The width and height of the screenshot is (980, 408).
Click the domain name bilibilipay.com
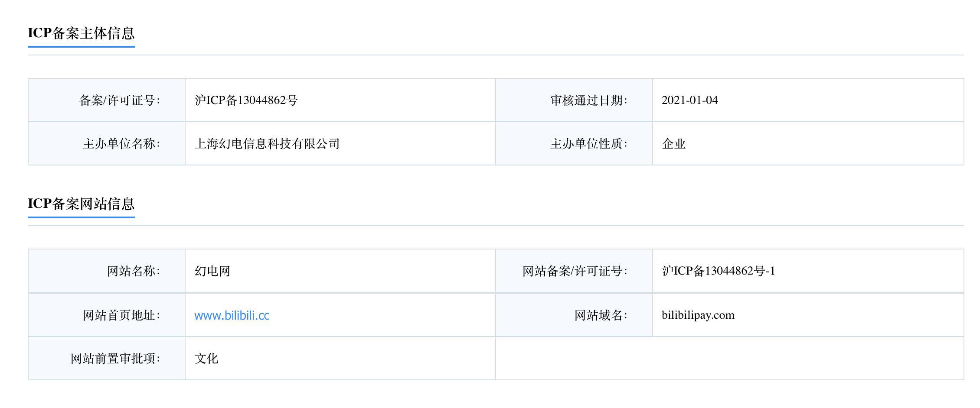pyautogui.click(x=698, y=315)
